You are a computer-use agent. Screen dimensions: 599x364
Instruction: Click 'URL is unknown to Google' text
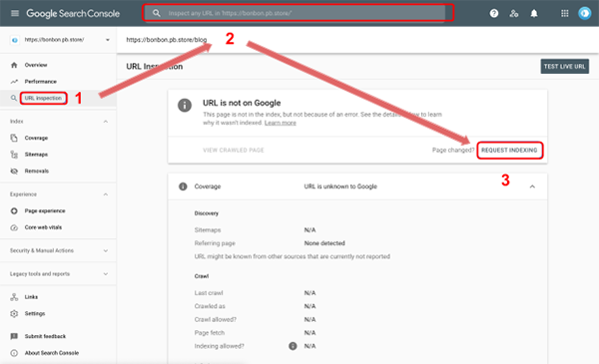340,186
